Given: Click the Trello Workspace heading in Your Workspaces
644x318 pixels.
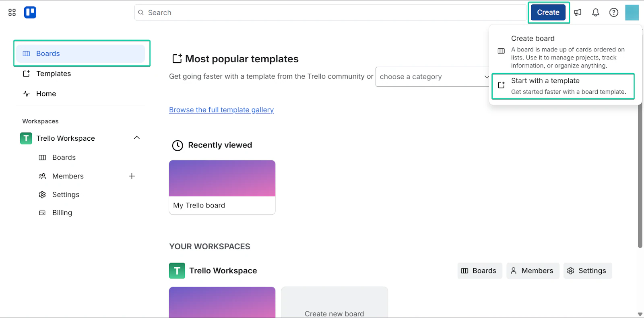Looking at the screenshot, I should point(223,271).
